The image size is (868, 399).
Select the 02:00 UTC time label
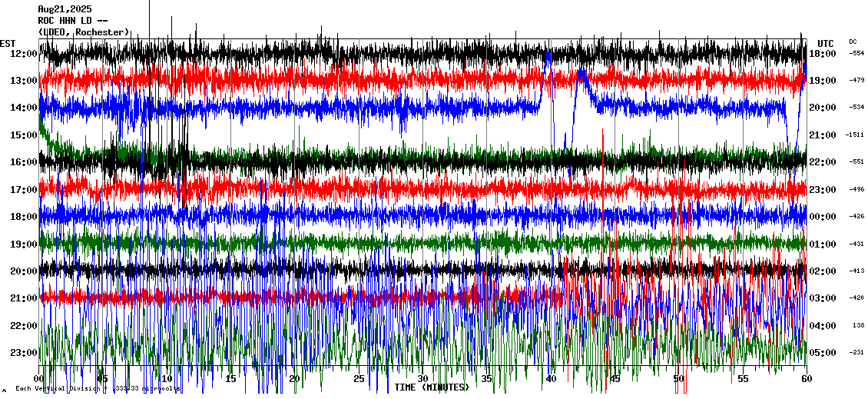(x=823, y=271)
